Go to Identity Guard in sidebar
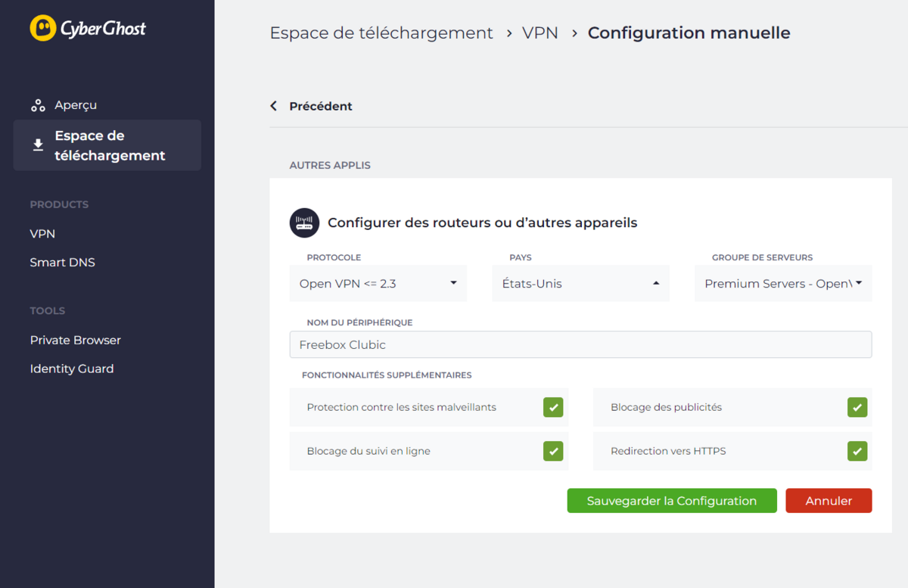The image size is (908, 588). [x=72, y=369]
